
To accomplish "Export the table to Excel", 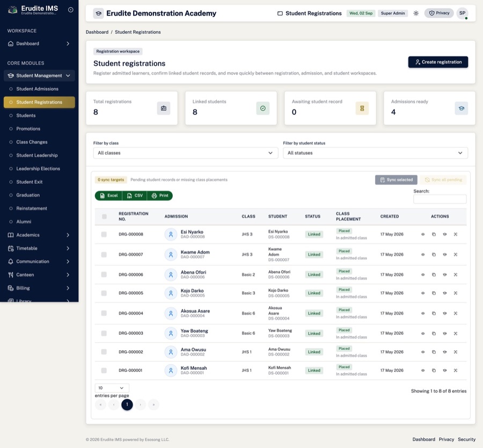I will [x=109, y=196].
